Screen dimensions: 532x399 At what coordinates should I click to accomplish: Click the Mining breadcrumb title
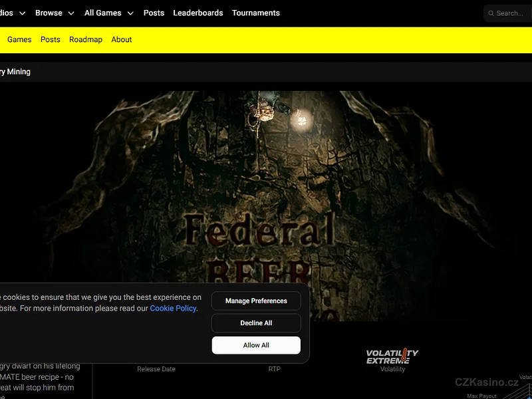[x=16, y=72]
